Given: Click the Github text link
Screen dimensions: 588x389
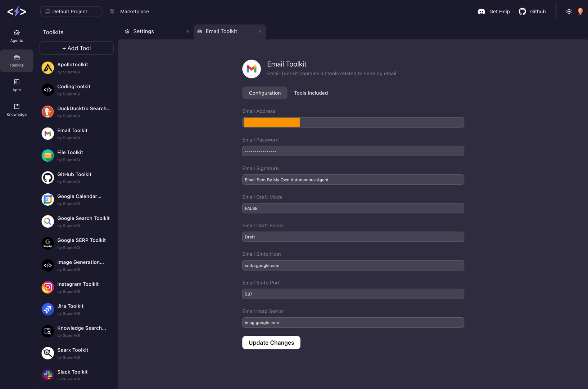Looking at the screenshot, I should [x=538, y=12].
